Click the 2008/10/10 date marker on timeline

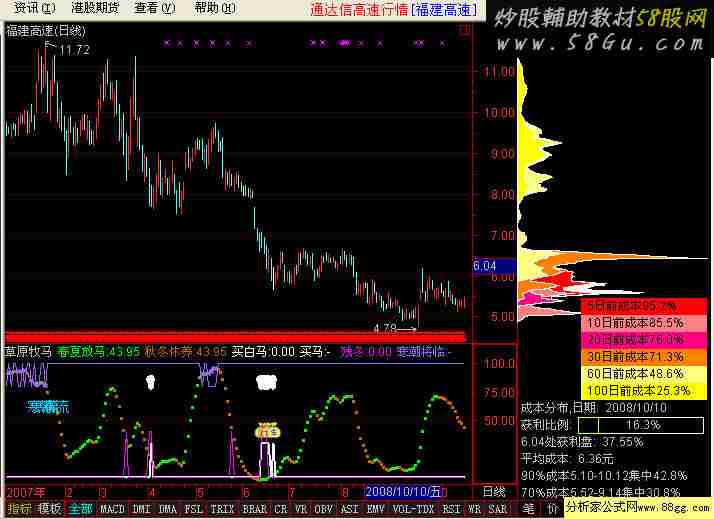click(x=403, y=492)
